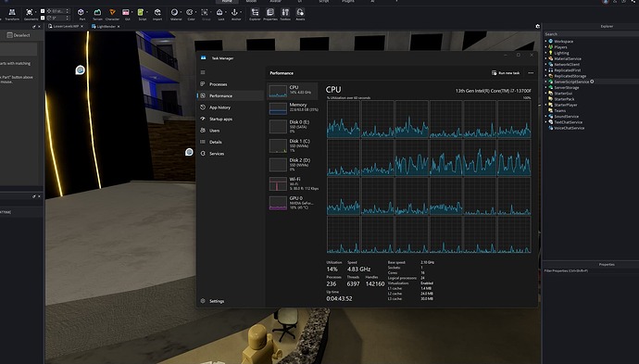Image resolution: width=639 pixels, height=364 pixels.
Task: Select the Wi-Fi performance entry
Action: tap(293, 183)
